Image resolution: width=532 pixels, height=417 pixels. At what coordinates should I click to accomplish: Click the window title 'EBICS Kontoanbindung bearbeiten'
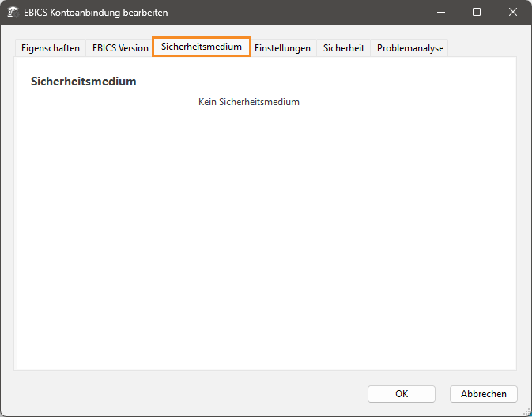[x=96, y=13]
